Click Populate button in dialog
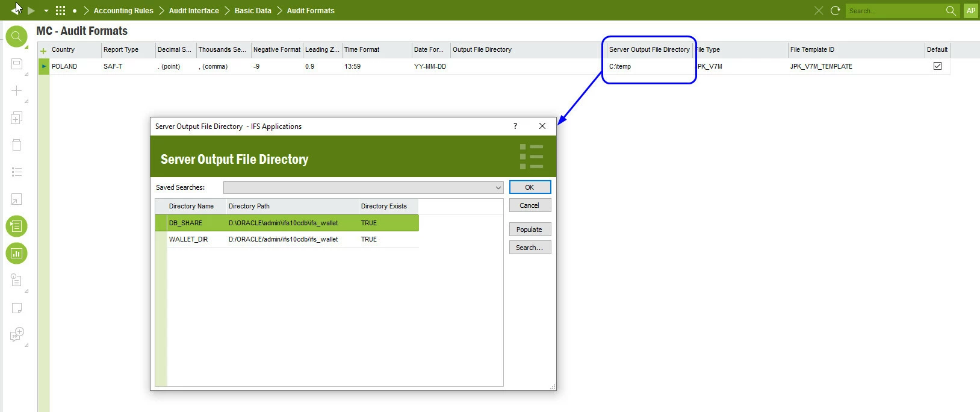Viewport: 980px width, 412px height. 530,229
